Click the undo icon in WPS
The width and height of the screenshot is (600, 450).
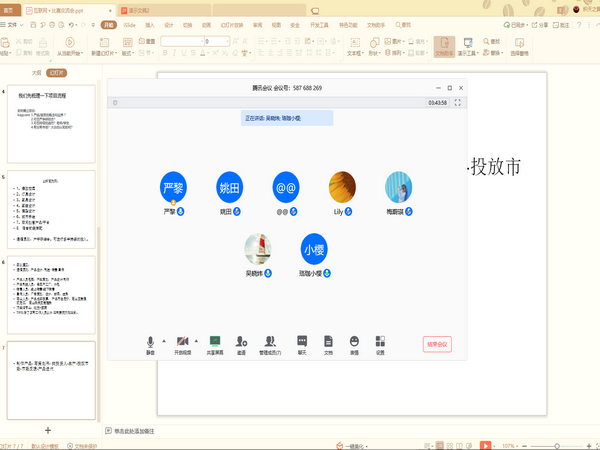(71, 25)
